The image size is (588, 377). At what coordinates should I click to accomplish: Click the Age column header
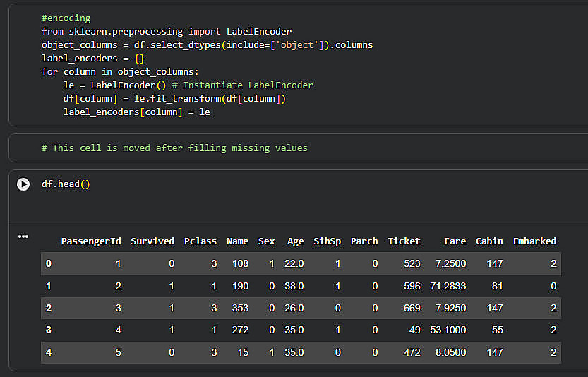(x=295, y=241)
